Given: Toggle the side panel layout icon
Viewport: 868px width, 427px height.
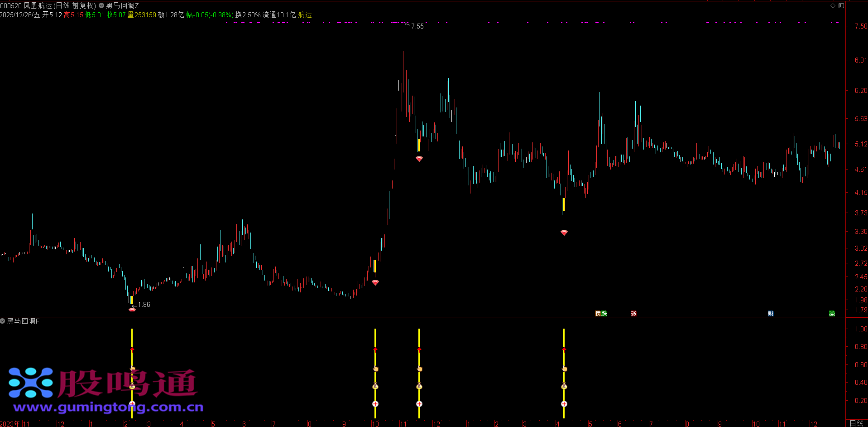Looking at the screenshot, I should [841, 6].
